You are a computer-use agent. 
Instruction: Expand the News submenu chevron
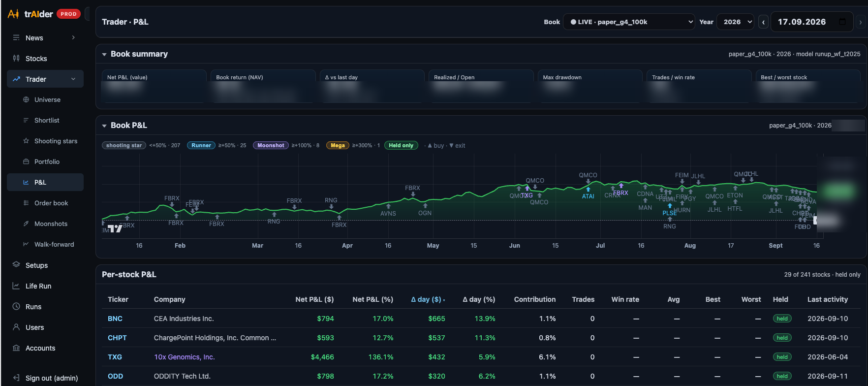tap(73, 38)
